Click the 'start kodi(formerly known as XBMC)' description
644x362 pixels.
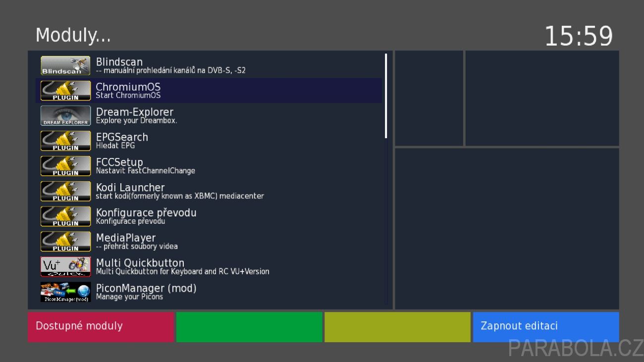pos(180,196)
